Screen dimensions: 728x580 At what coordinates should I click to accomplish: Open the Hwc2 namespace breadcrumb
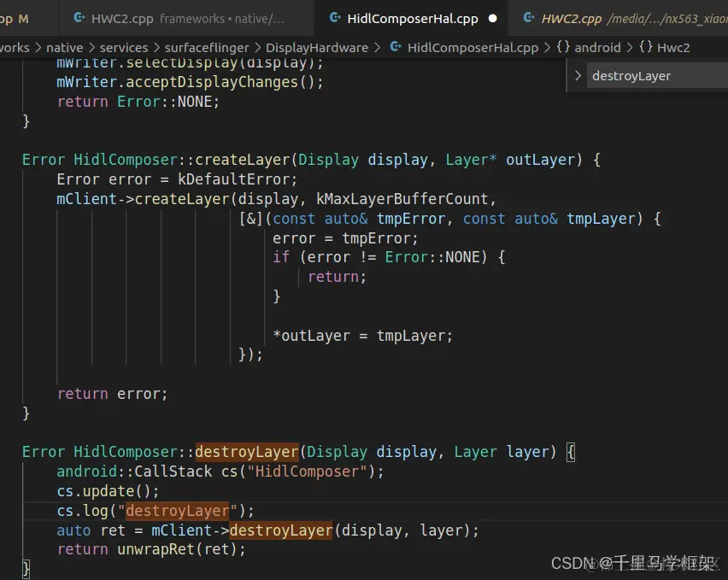tap(672, 47)
